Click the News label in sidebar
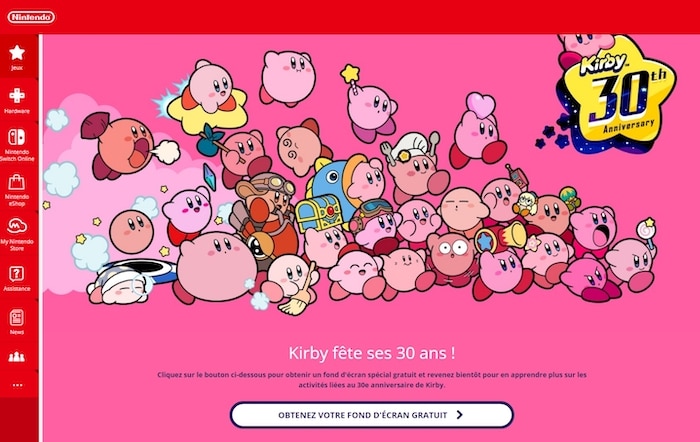The height and width of the screenshot is (442, 700). 17,332
